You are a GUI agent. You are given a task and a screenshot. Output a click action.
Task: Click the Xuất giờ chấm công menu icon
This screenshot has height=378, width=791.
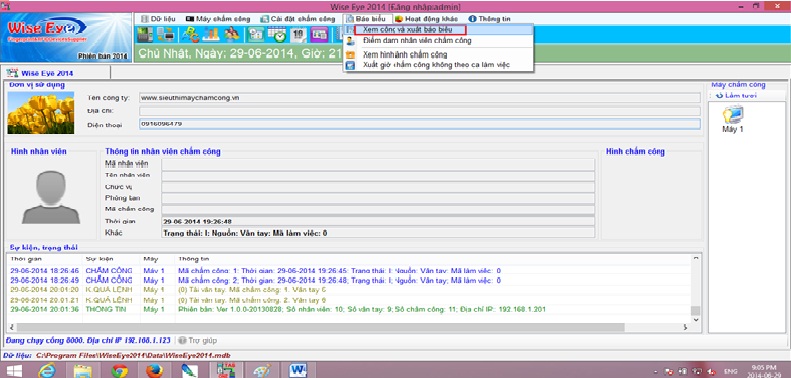(x=350, y=65)
